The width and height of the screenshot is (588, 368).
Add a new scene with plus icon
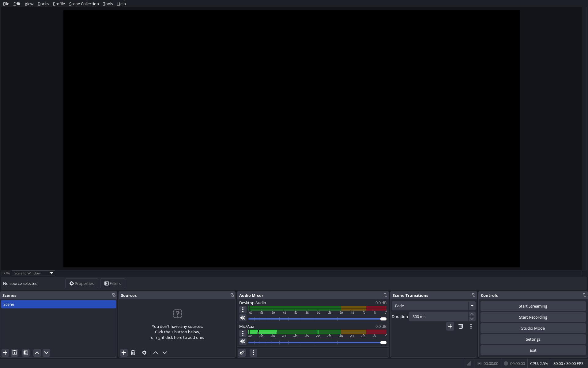click(5, 353)
